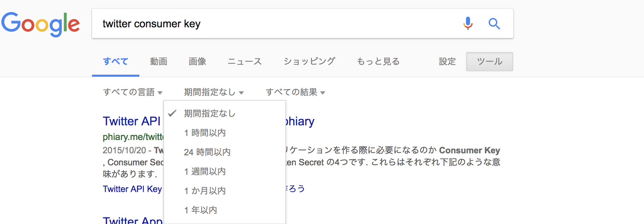Toggle the ツール button

(x=489, y=62)
